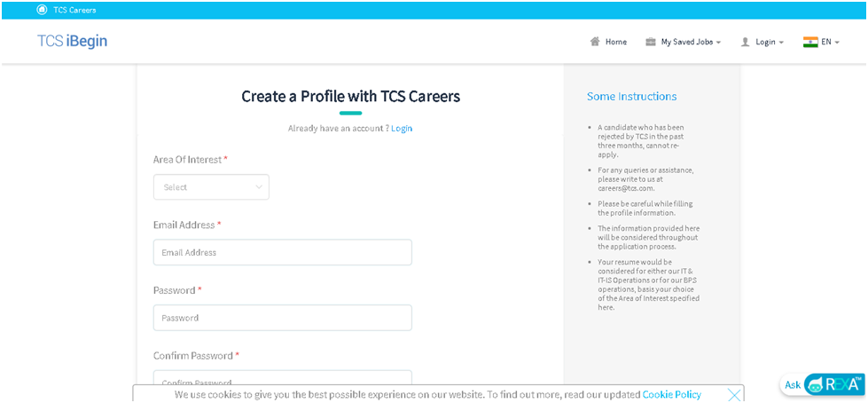Focus the Password input field
This screenshot has height=403, width=868.
tap(282, 318)
